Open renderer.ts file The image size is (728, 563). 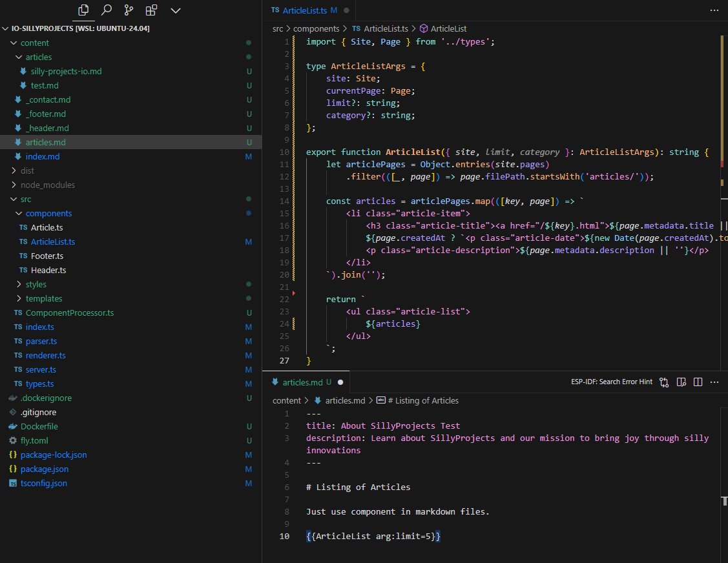click(131, 355)
